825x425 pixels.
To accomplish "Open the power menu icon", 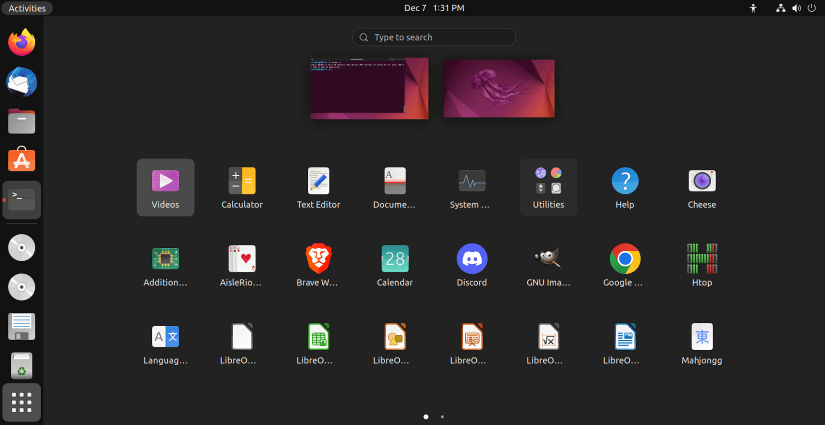I will pyautogui.click(x=811, y=8).
